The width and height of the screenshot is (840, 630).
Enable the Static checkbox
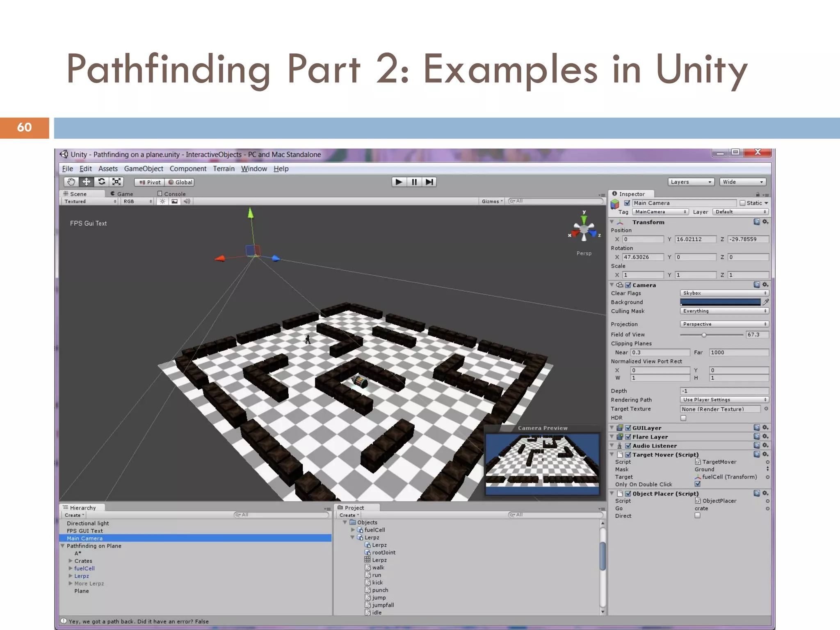[x=742, y=203]
